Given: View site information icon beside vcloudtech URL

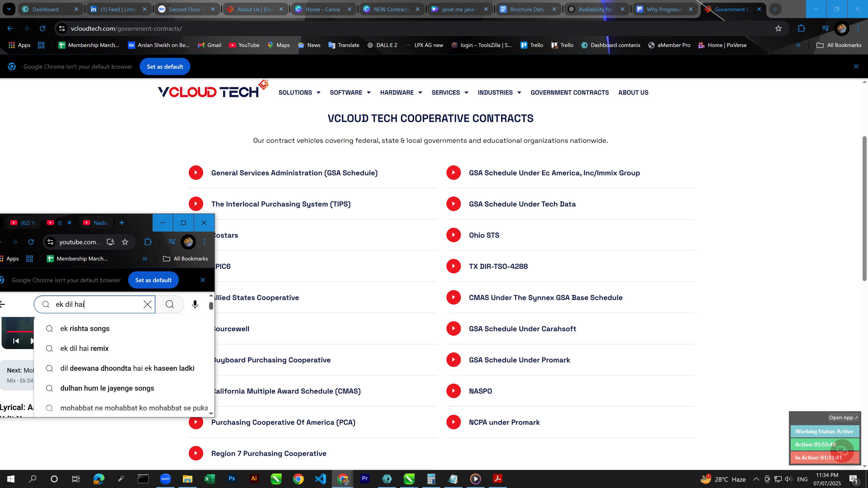Looking at the screenshot, I should point(62,29).
